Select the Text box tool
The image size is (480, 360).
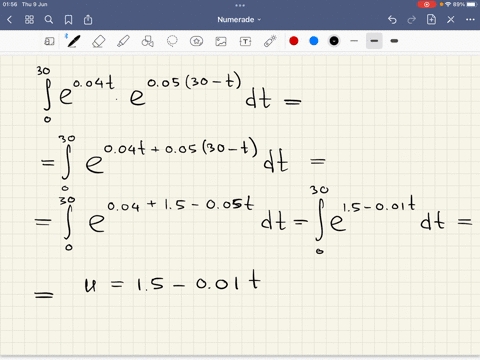pyautogui.click(x=245, y=41)
